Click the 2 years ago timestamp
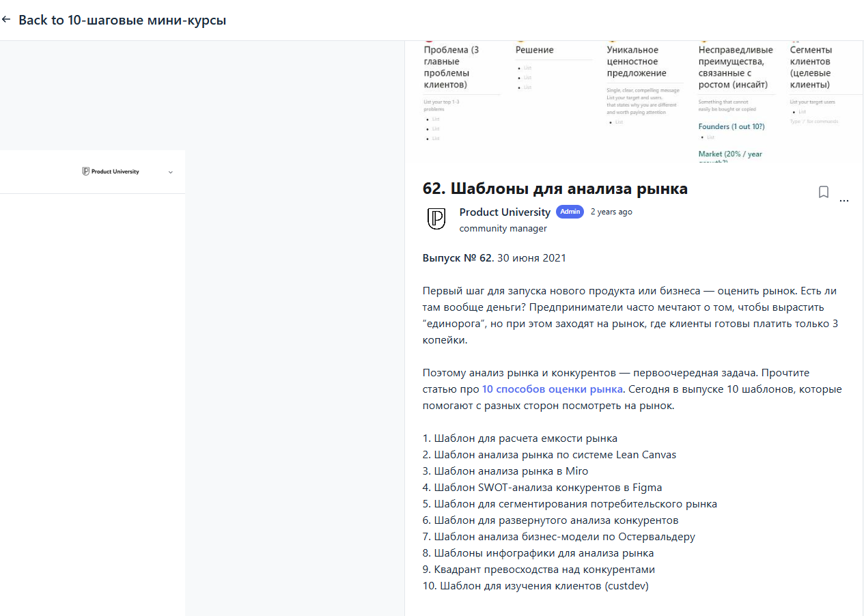 [611, 212]
